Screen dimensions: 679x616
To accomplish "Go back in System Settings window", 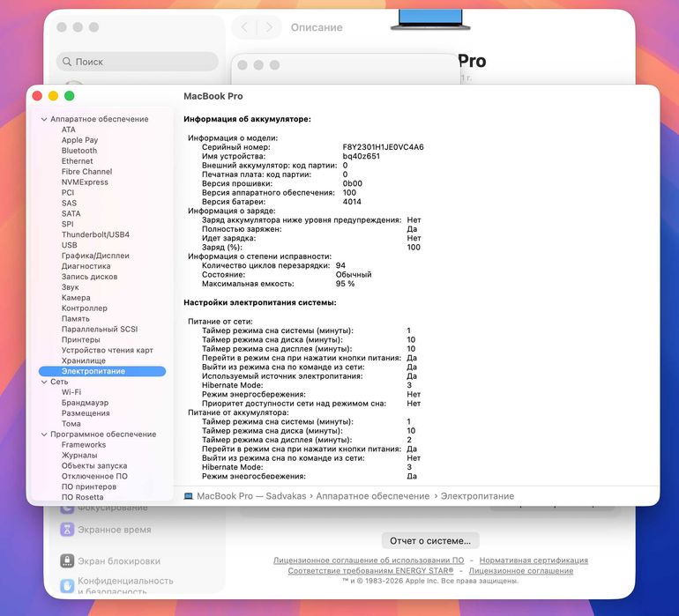I will pyautogui.click(x=244, y=27).
